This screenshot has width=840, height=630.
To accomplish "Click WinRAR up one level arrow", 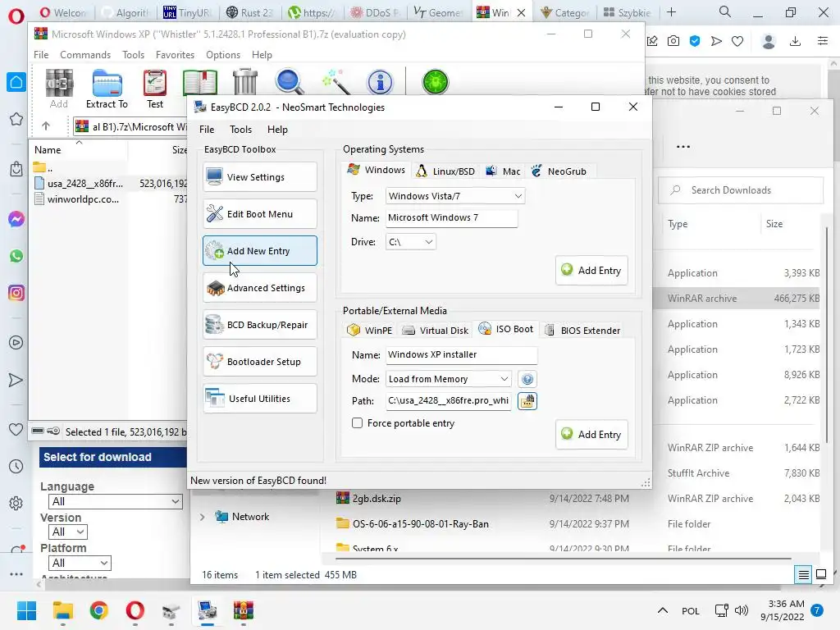I will [46, 126].
